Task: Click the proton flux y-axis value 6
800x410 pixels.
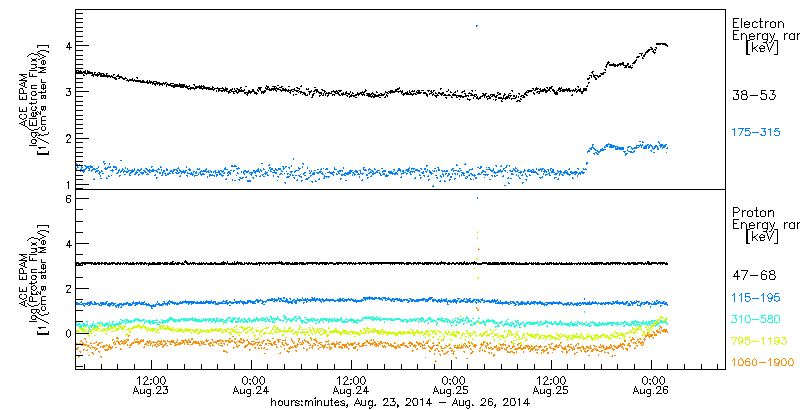Action: coord(66,198)
